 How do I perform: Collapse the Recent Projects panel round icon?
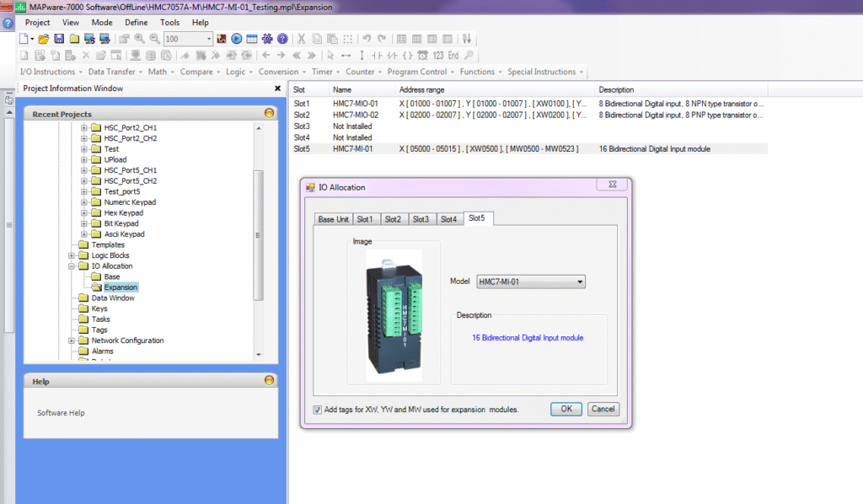coord(269,113)
